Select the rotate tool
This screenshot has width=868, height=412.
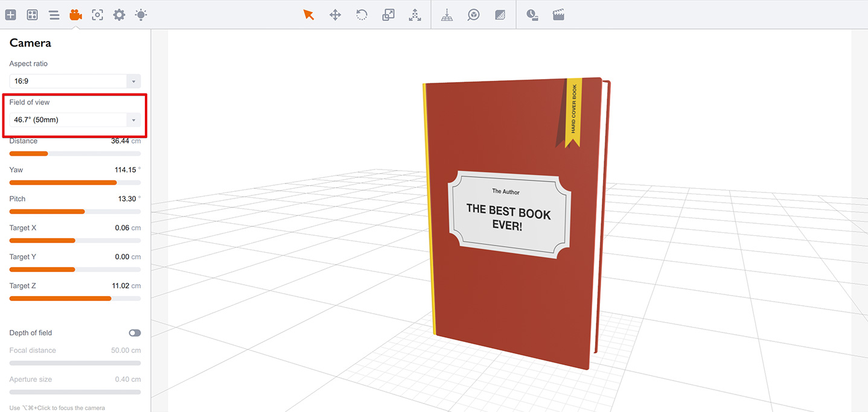point(362,14)
